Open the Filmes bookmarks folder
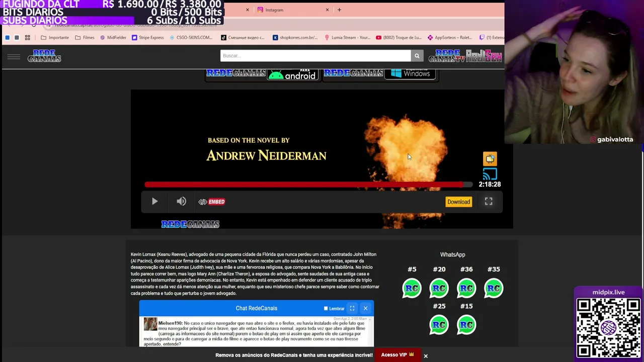This screenshot has height=362, width=644. pos(85,38)
